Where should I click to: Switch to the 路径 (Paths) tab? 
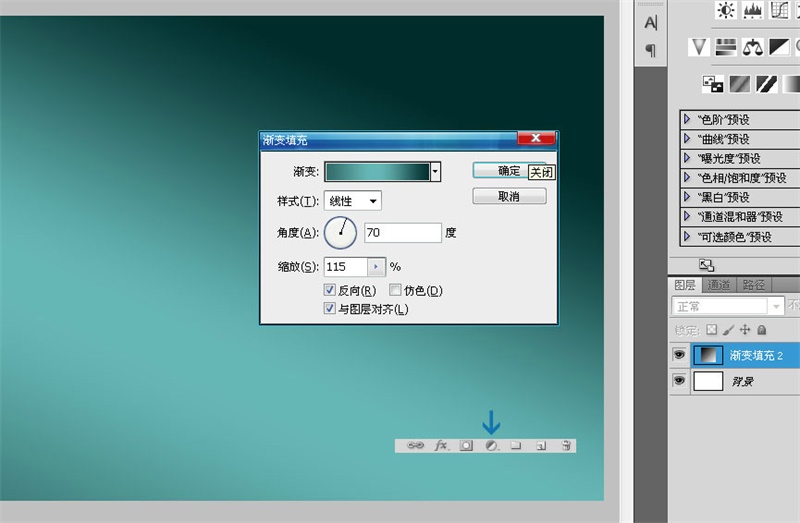click(753, 285)
